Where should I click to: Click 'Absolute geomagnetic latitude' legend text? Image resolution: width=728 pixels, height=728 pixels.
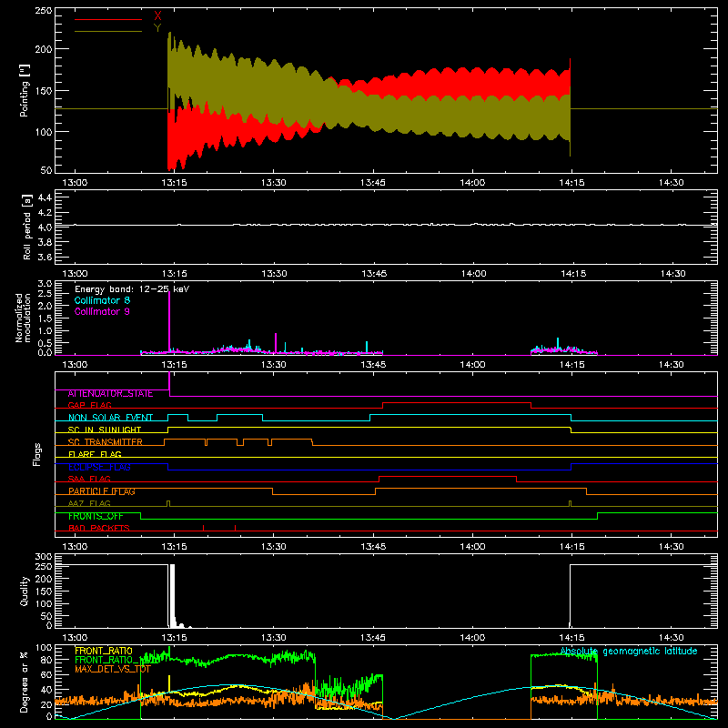click(x=629, y=651)
